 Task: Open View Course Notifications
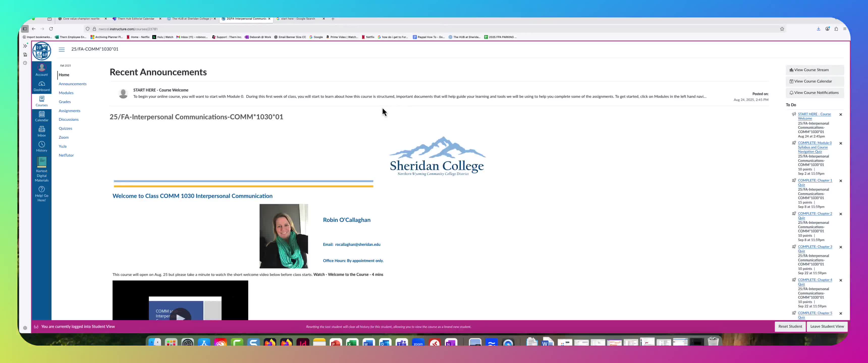click(815, 93)
